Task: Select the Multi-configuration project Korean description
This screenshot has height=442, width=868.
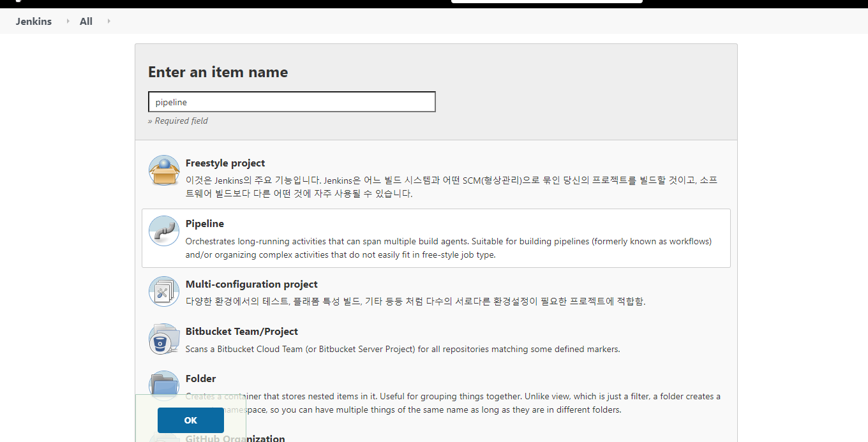Action: click(x=415, y=302)
